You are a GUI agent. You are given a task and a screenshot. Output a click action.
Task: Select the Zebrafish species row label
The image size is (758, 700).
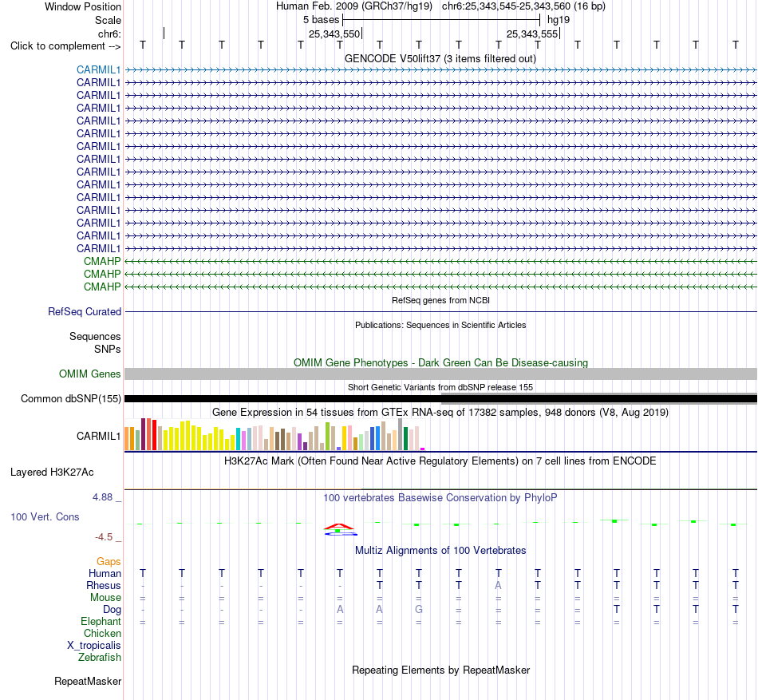tap(100, 658)
